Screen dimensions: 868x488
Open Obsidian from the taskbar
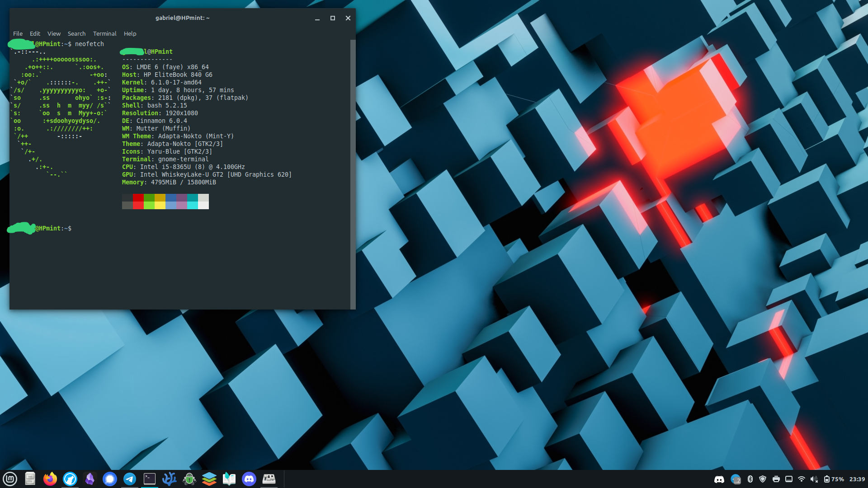point(90,479)
